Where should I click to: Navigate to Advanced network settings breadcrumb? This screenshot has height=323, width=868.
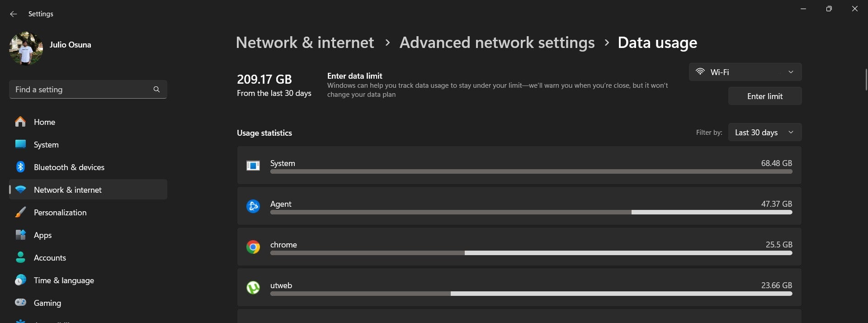[497, 43]
